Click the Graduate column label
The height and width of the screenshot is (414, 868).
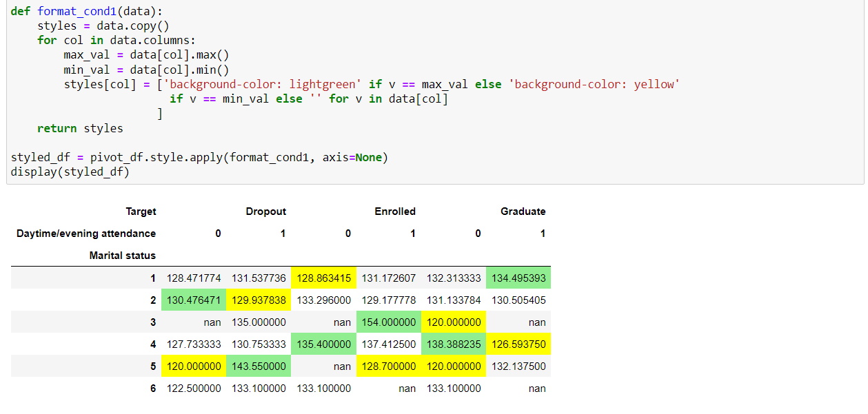[x=523, y=211]
